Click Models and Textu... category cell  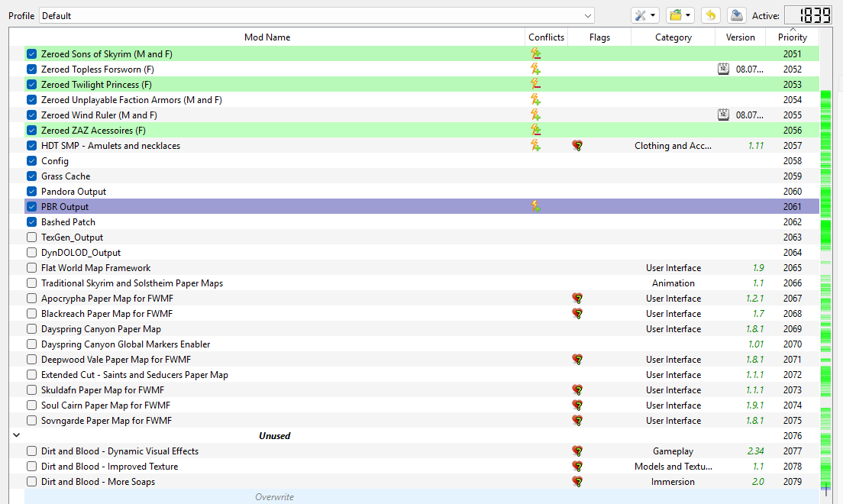tap(673, 467)
